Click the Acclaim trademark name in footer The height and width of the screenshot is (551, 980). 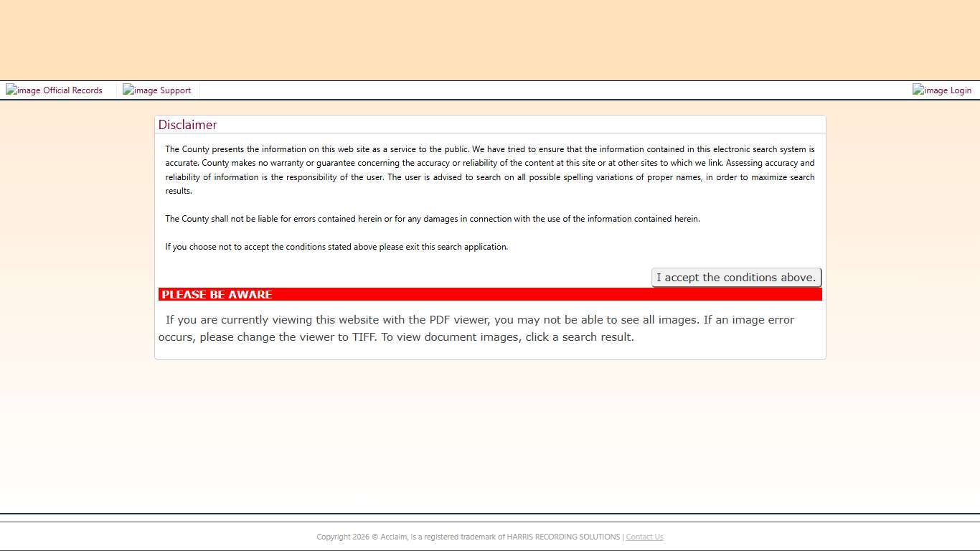coord(393,537)
